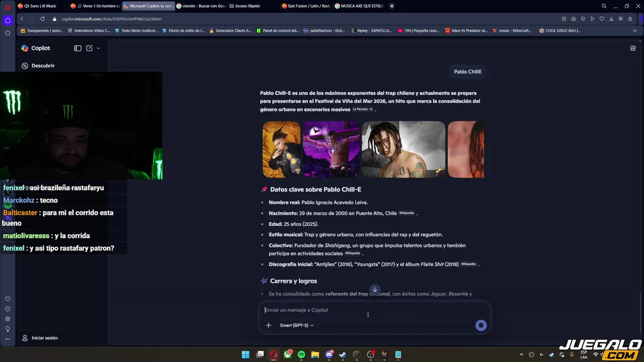Click the site lock icon in address bar
This screenshot has height=362, width=644.
[55, 19]
